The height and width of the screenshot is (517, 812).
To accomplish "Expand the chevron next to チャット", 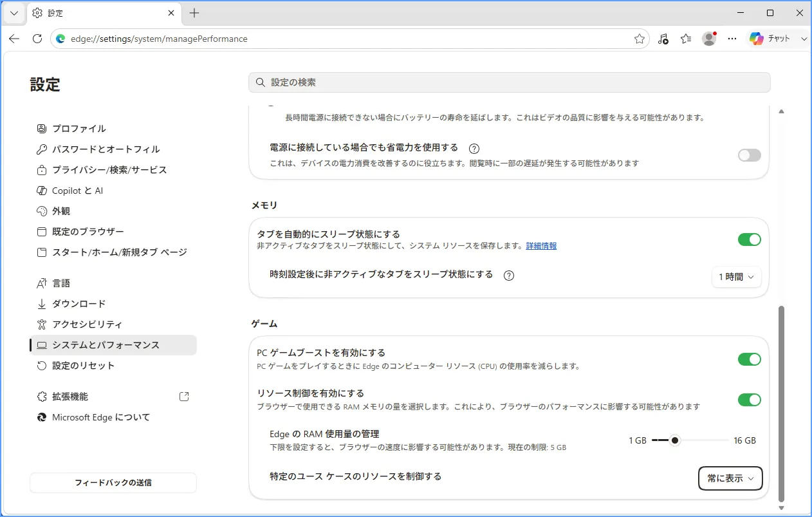I will 804,39.
